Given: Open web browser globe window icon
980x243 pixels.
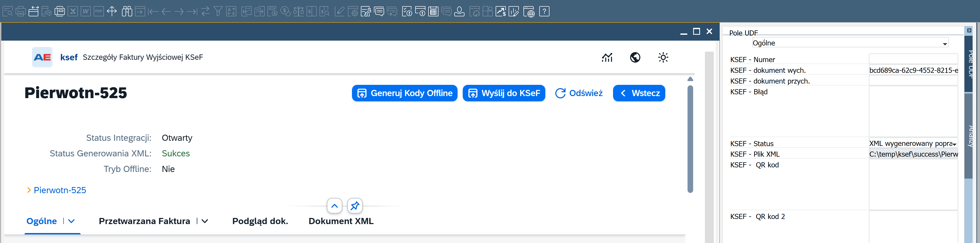Looking at the screenshot, I should [x=529, y=11].
